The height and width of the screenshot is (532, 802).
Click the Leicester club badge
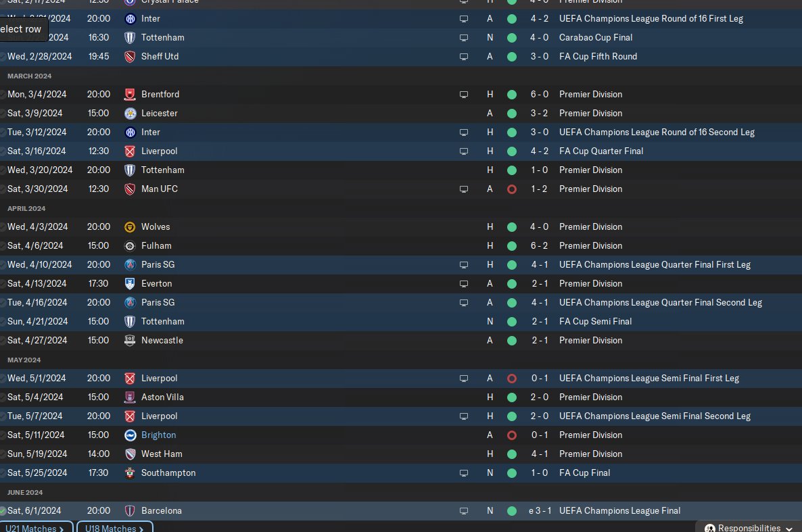click(x=130, y=113)
